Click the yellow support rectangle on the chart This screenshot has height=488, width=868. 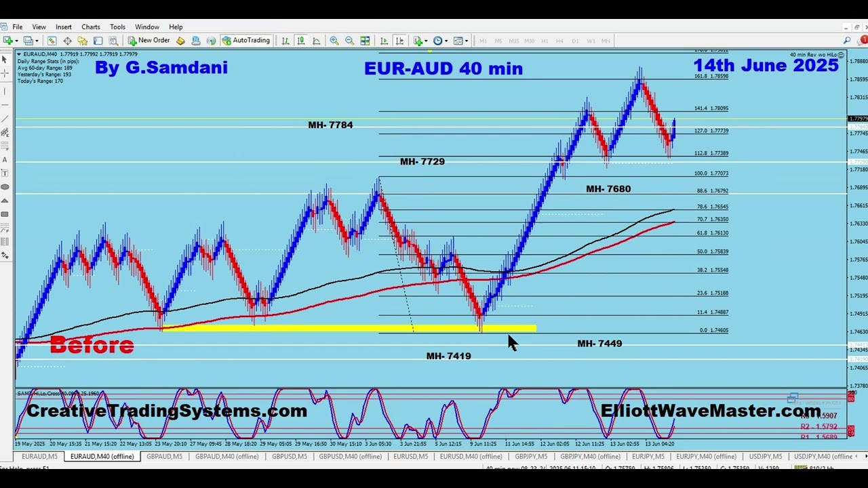click(349, 328)
